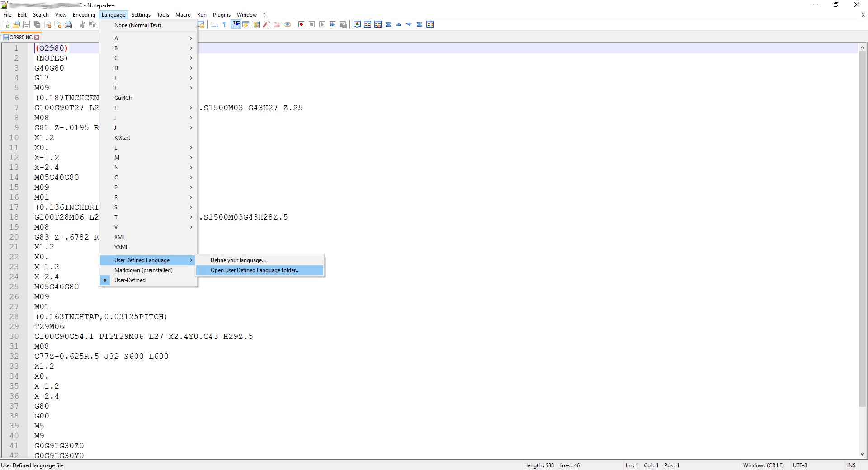The image size is (868, 470).
Task: Open a file using the toolbar icon
Action: pyautogui.click(x=16, y=24)
